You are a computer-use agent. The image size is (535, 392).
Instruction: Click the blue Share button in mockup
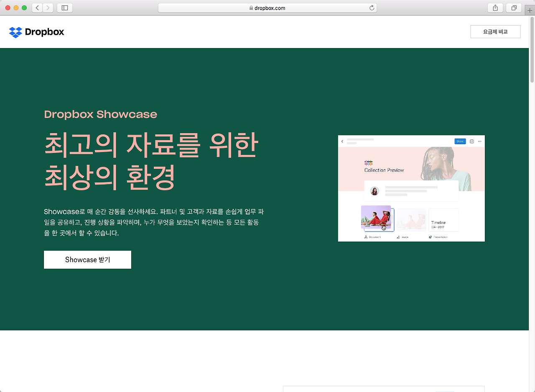(x=460, y=141)
